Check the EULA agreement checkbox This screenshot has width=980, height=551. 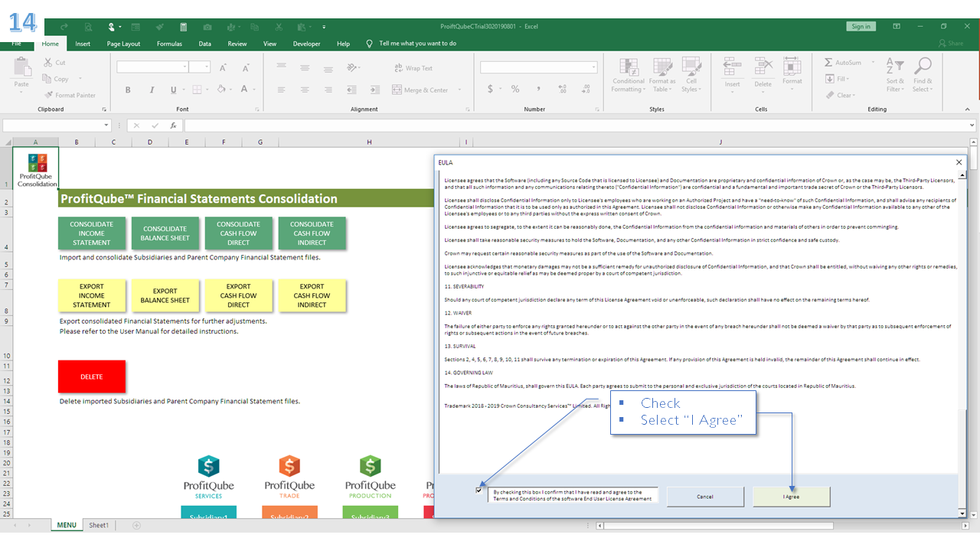coord(479,490)
